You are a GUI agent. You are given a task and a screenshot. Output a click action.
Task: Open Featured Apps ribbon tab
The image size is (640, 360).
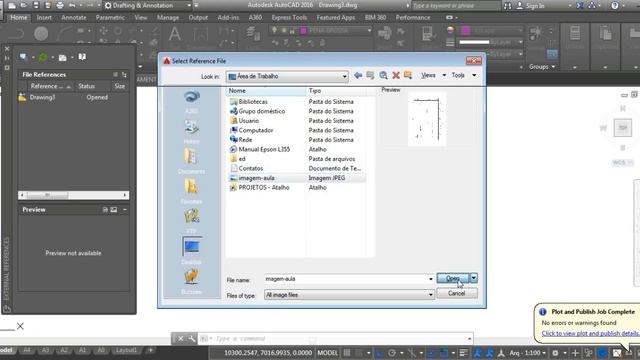point(336,18)
